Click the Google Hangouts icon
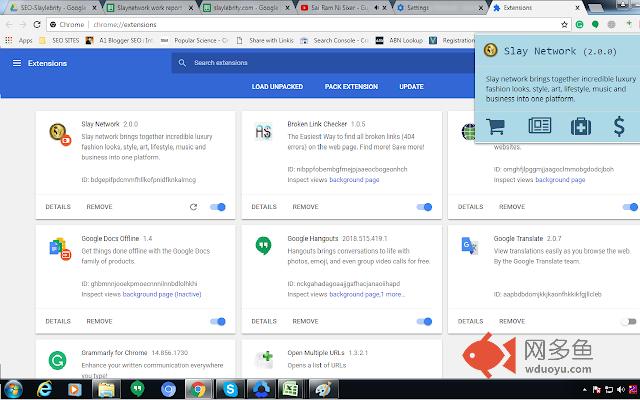Viewport: 640px width, 400px height. pyautogui.click(x=263, y=246)
